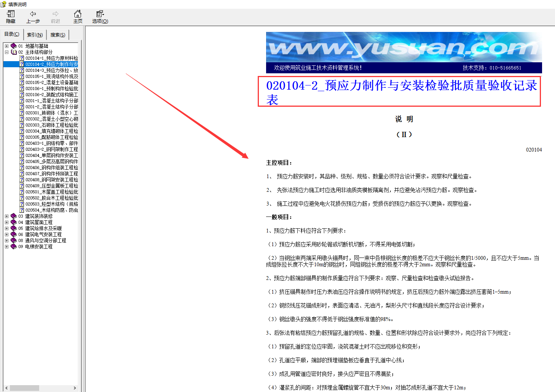
Task: Click the book icon beside 05 建筑给排水及采暖
Action: pyautogui.click(x=14, y=228)
